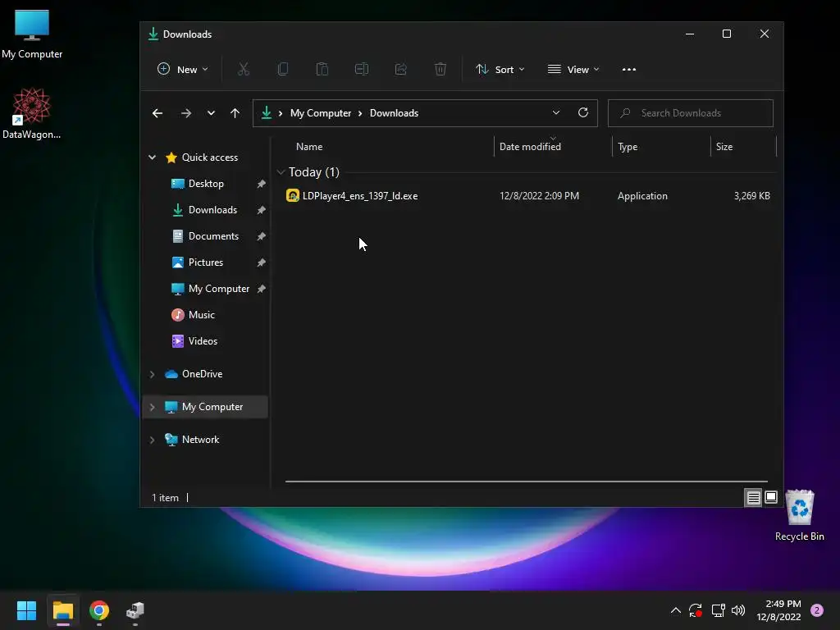Click the taskbar icon right of Chrome

point(135,610)
